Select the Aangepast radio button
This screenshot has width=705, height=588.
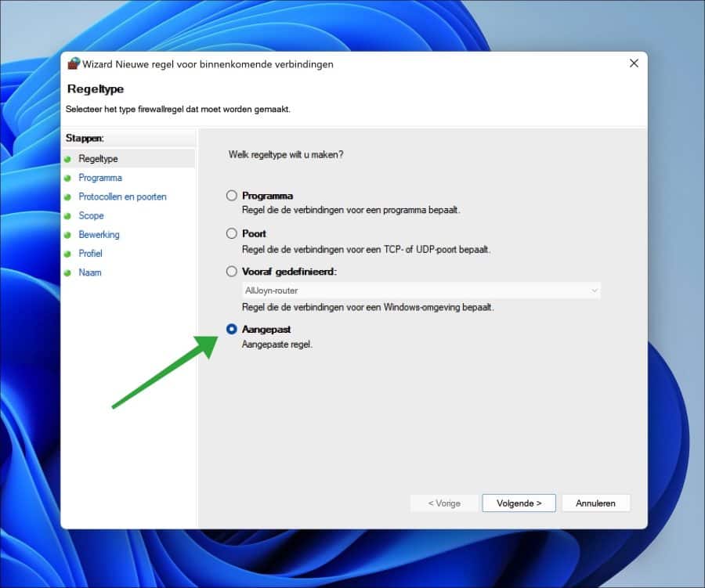(x=232, y=329)
